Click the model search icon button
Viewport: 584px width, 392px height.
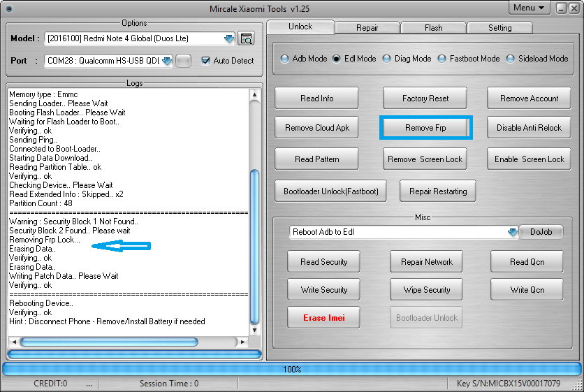click(x=246, y=38)
